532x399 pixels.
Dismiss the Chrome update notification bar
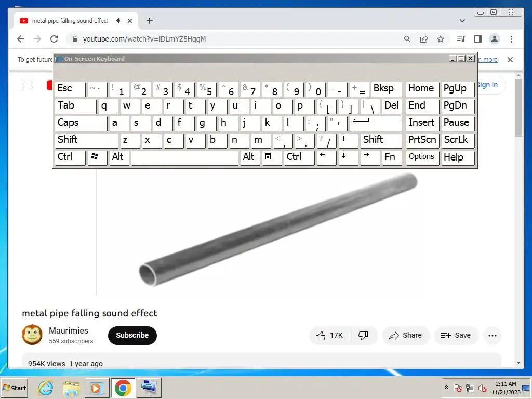(510, 60)
